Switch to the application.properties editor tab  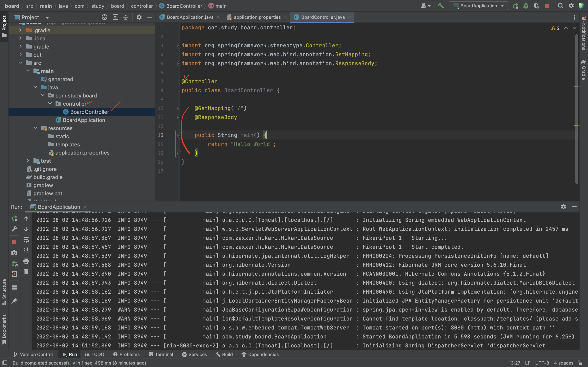pos(257,17)
